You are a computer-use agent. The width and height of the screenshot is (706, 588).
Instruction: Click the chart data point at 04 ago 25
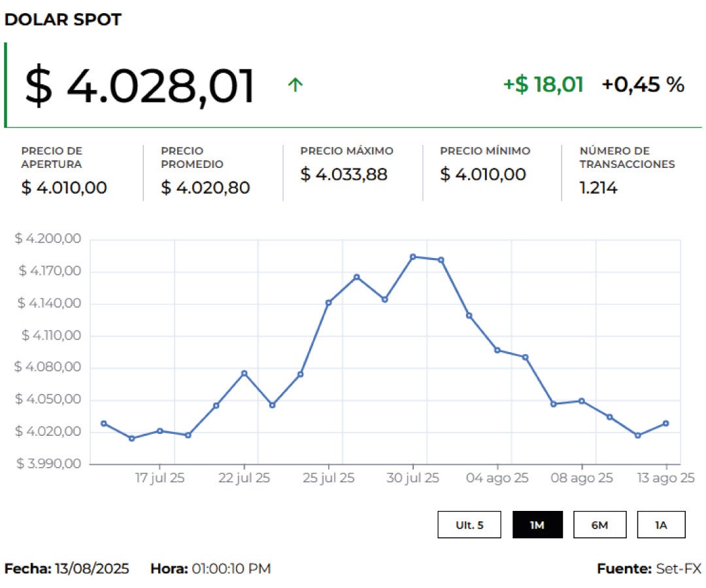pyautogui.click(x=497, y=350)
